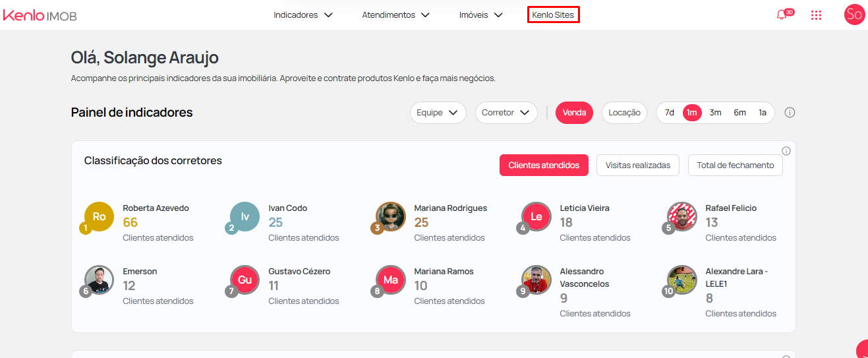
Task: Open the Indicadores menu
Action: 303,15
